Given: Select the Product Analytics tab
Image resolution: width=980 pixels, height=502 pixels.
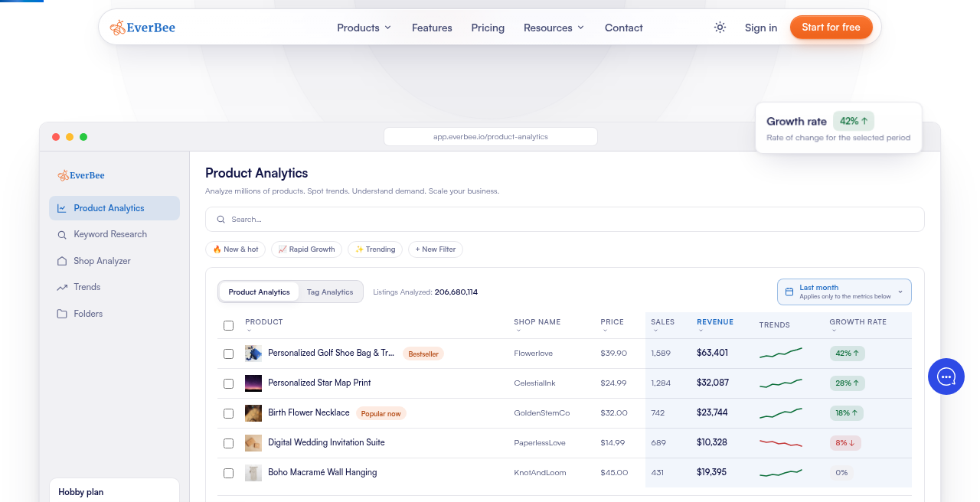Looking at the screenshot, I should pos(259,292).
